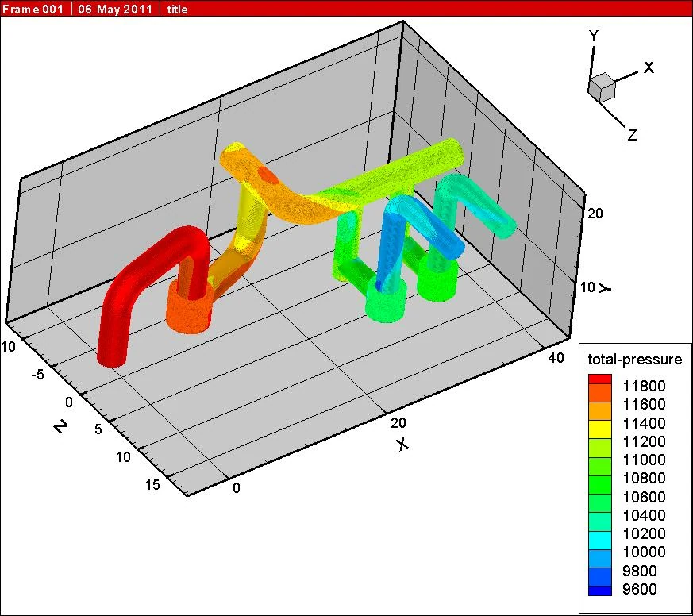Viewport: 693px width, 616px height.
Task: Click the XYZ orientation axes cube
Action: 602,87
